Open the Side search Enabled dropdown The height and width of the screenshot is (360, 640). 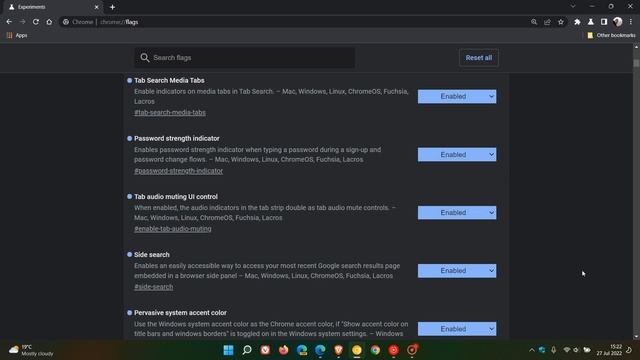point(457,271)
